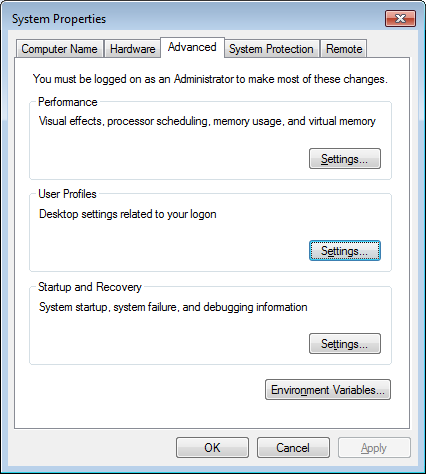Viewport: 426px width, 474px height.
Task: Open Startup and Recovery Settings
Action: coord(345,343)
